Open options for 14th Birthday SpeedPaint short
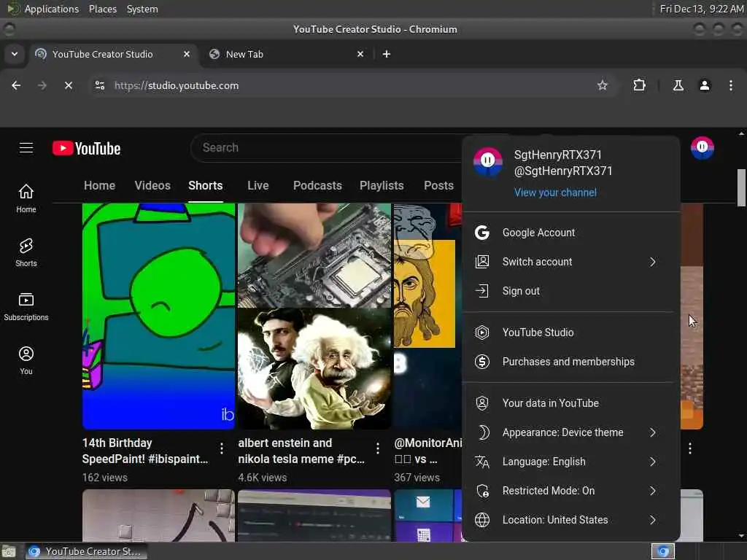The image size is (747, 560). (x=222, y=448)
